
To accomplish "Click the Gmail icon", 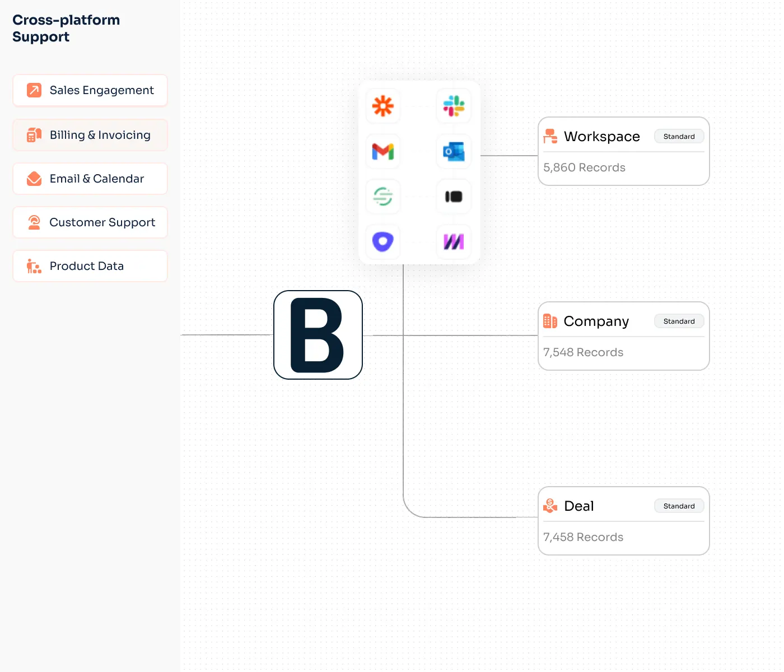I will (382, 152).
